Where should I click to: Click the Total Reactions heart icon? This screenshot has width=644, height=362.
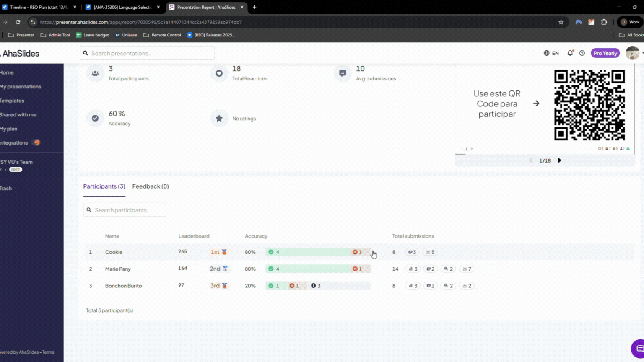tap(219, 73)
